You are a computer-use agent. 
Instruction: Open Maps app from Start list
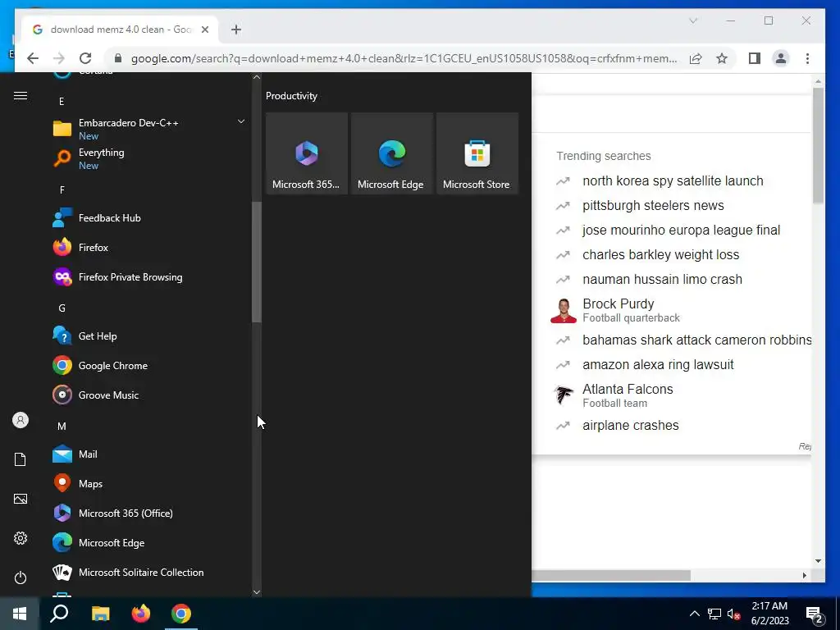point(148,484)
